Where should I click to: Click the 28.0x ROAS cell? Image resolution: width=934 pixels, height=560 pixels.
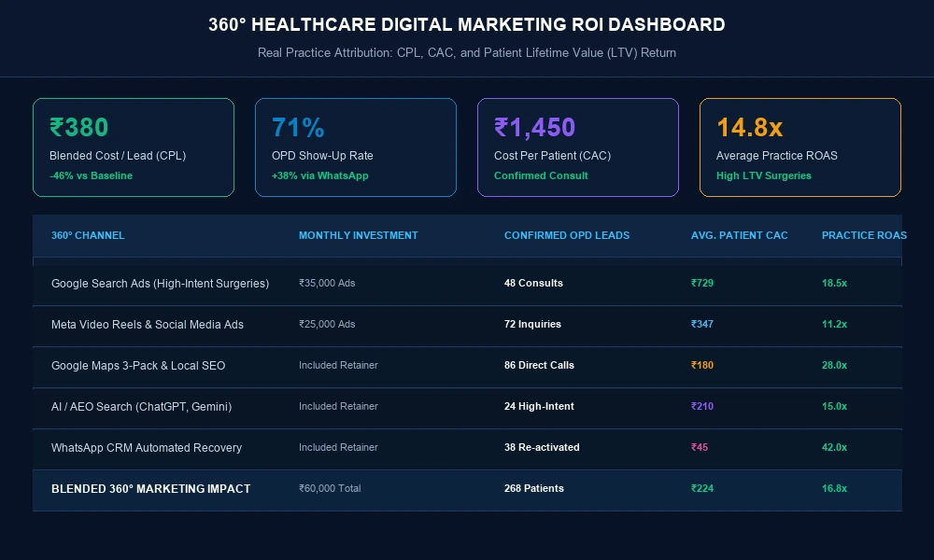834,365
